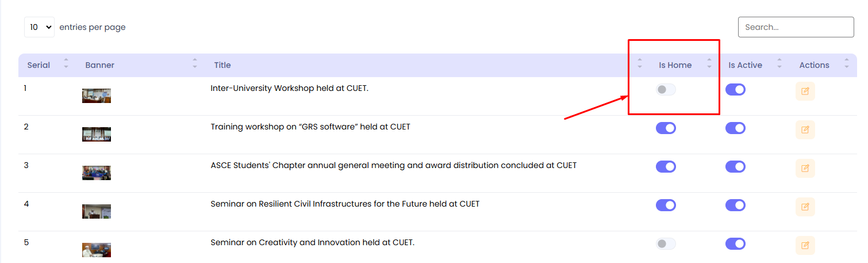Toggle Is Active for ASCE Students' Chapter

[x=735, y=167]
